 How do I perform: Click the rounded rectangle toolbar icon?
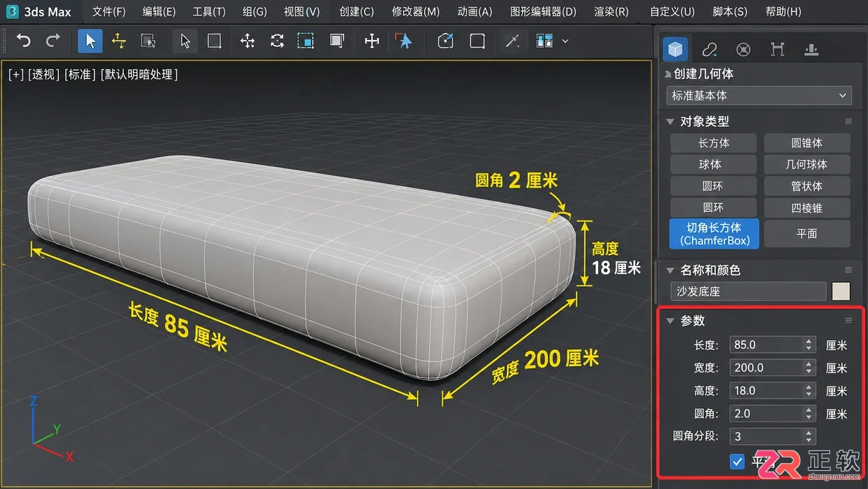coord(477,41)
